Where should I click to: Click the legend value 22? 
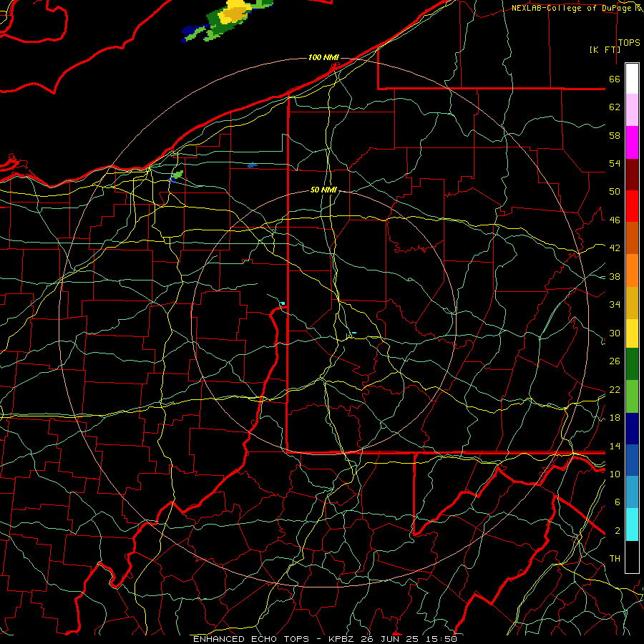[x=615, y=389]
